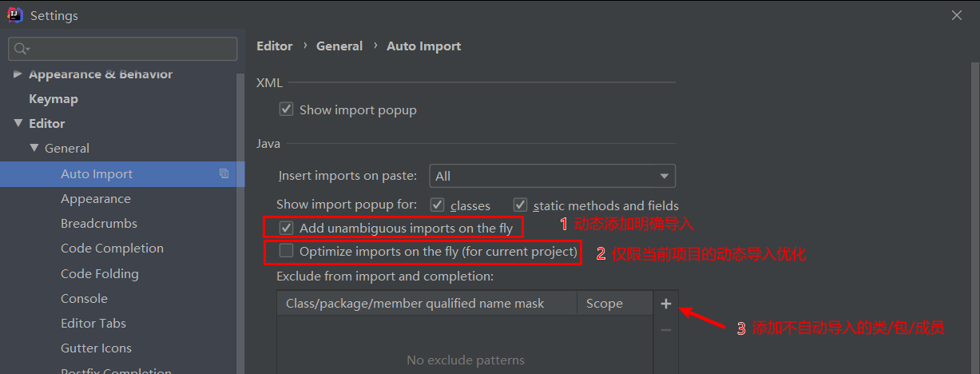Click the copy icon beside Auto Import

(224, 173)
